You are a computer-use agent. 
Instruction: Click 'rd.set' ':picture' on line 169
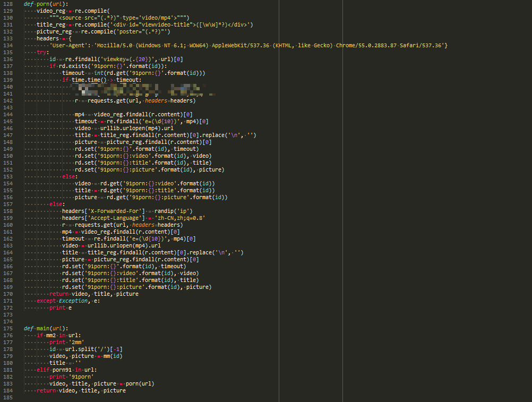(x=137, y=287)
